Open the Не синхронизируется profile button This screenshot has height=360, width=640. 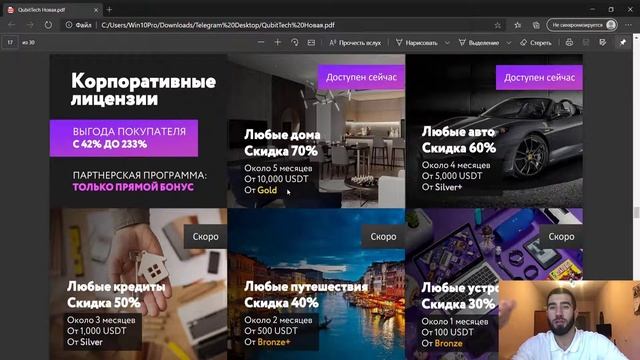(582, 25)
